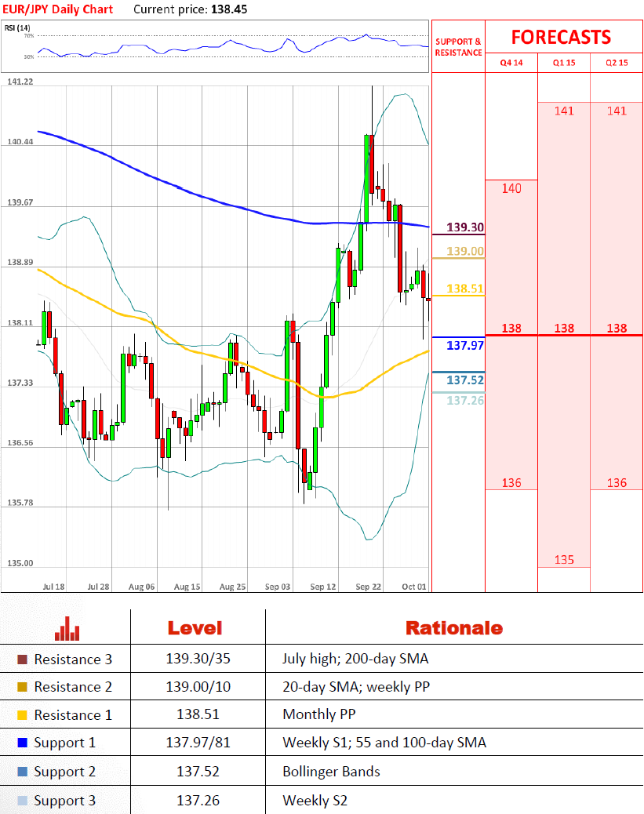Screen dimensions: 644x814
Task: Click rationale 'July high; 200-day SMA'
Action: tap(356, 659)
